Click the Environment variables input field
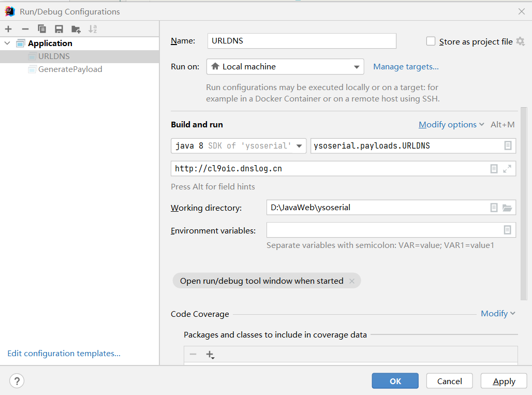Viewport: 532px width, 395px height. (x=384, y=230)
